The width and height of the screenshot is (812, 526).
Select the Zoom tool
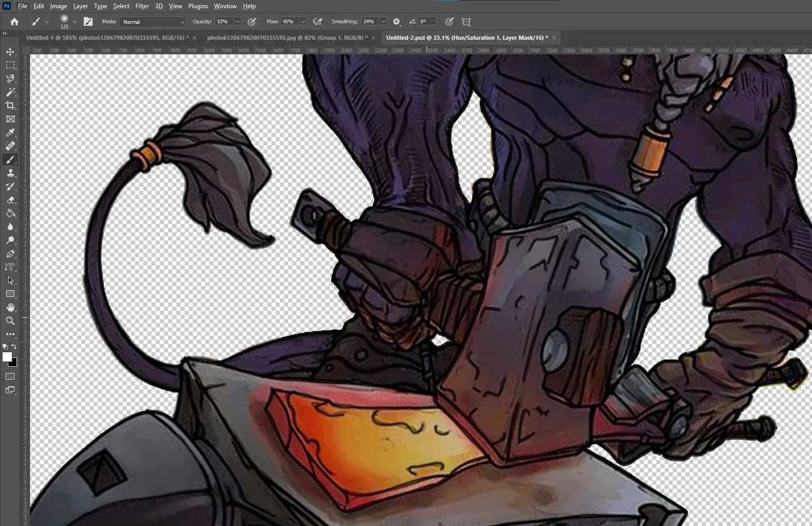click(10, 320)
